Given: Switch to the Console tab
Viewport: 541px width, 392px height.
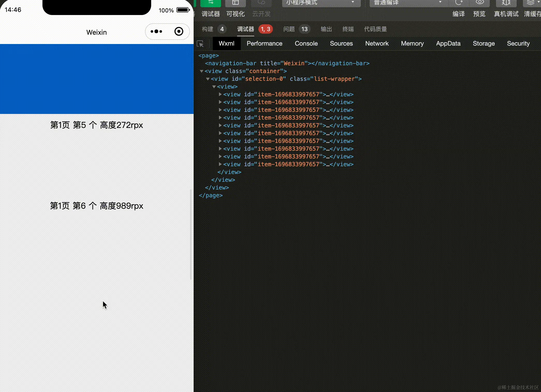Looking at the screenshot, I should coord(306,43).
